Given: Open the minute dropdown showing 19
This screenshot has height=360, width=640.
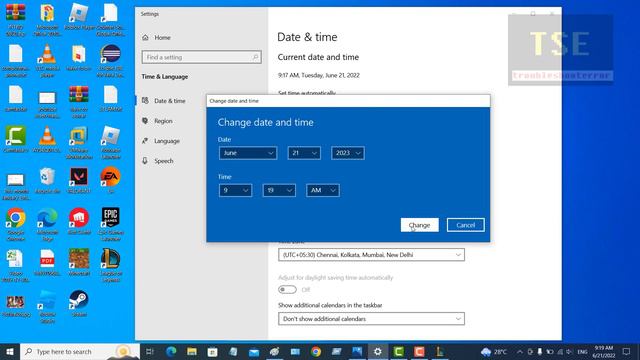Looking at the screenshot, I should pyautogui.click(x=279, y=190).
